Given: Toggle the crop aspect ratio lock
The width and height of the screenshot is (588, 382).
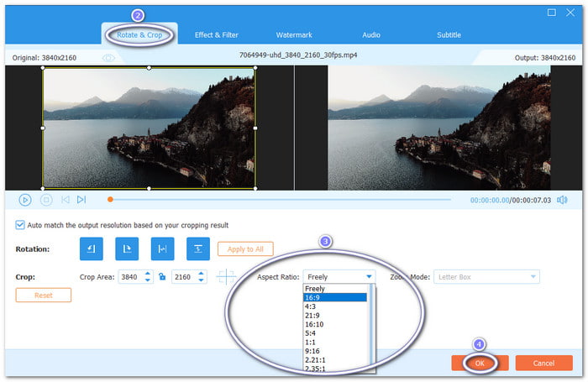Looking at the screenshot, I should point(162,277).
